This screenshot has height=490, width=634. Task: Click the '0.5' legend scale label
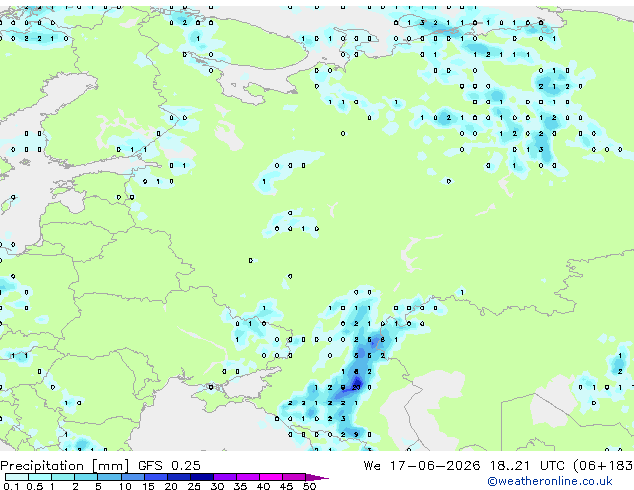point(35,486)
